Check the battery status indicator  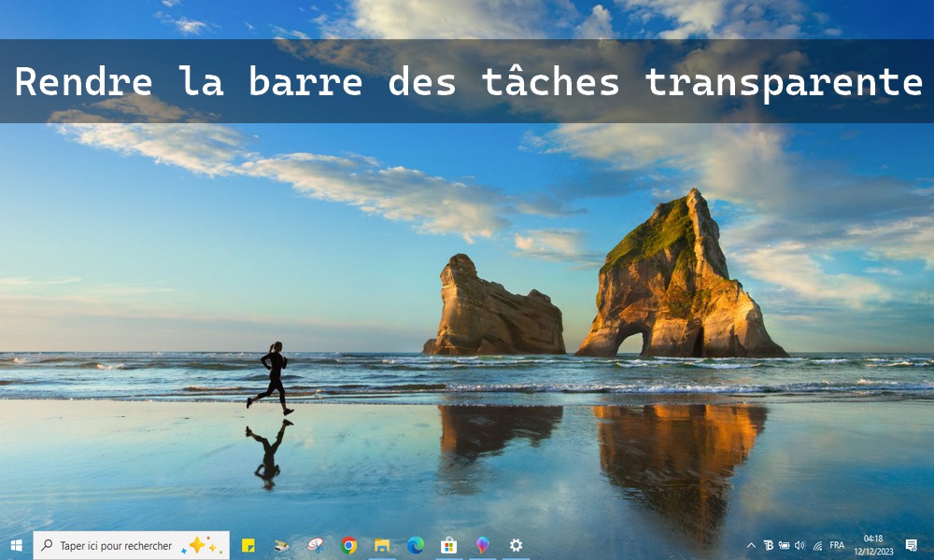click(x=784, y=545)
